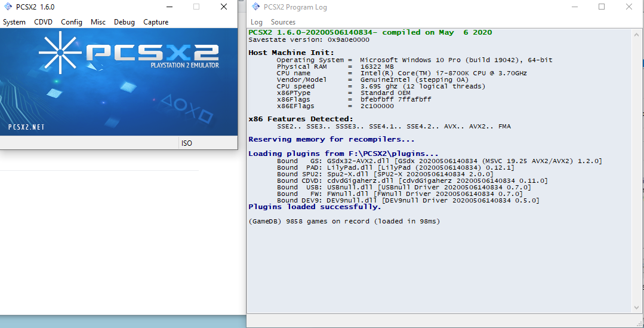Click the x86 Features Detected heading

pyautogui.click(x=301, y=119)
